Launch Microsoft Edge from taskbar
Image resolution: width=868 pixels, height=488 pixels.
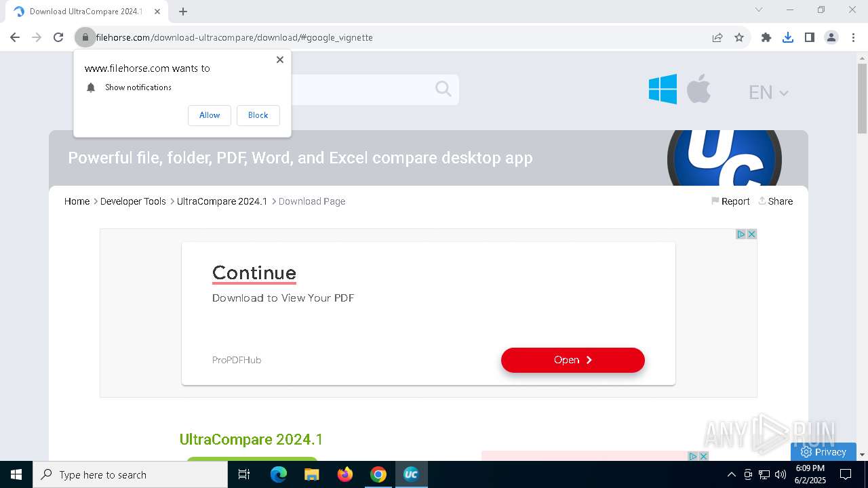point(279,474)
